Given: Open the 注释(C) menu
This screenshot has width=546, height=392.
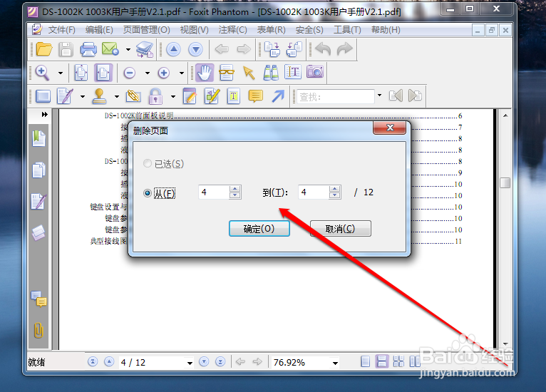Looking at the screenshot, I should [x=232, y=30].
